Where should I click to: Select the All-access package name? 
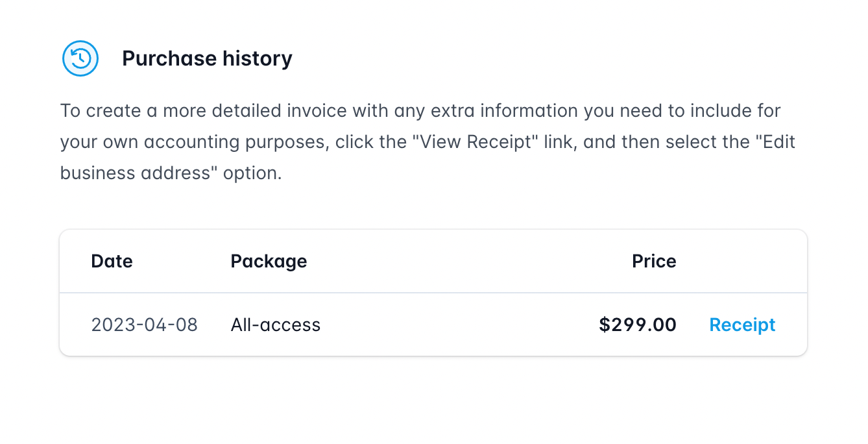[x=275, y=325]
